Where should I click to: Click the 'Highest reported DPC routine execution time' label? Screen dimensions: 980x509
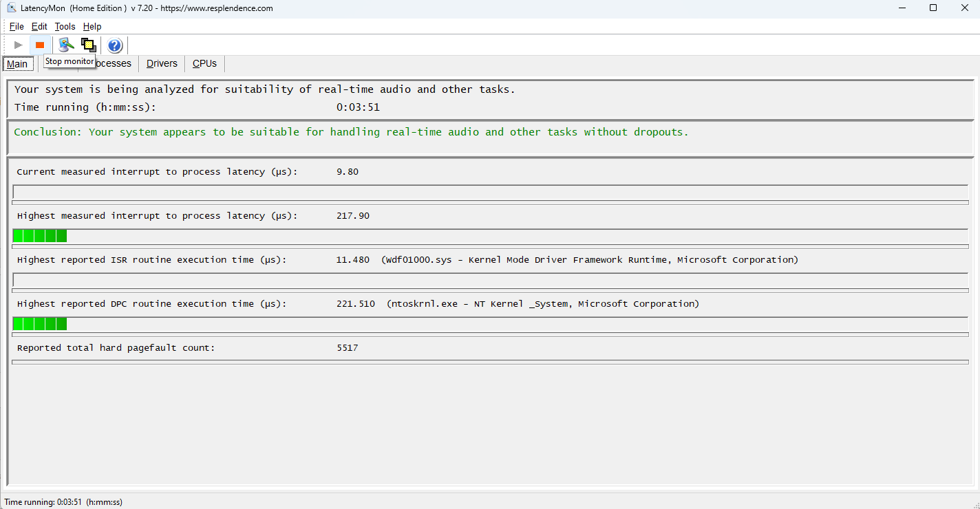[x=152, y=304]
